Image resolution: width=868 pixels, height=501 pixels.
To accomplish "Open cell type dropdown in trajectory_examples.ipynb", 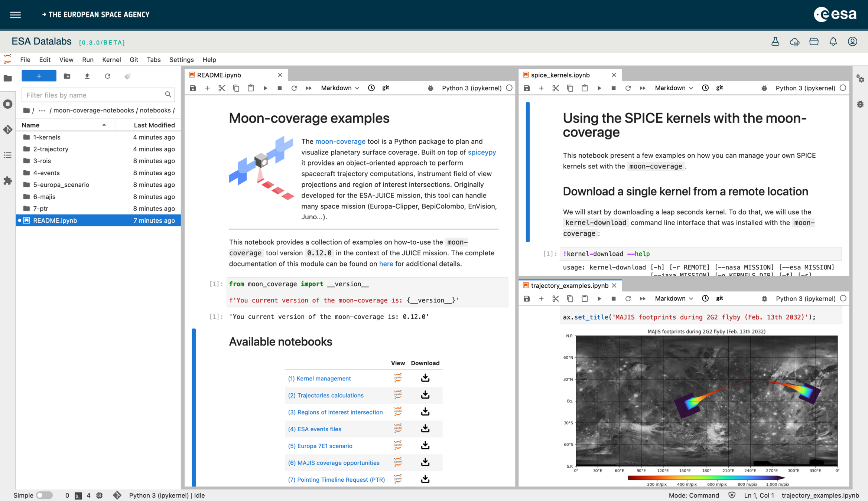I will click(x=674, y=298).
